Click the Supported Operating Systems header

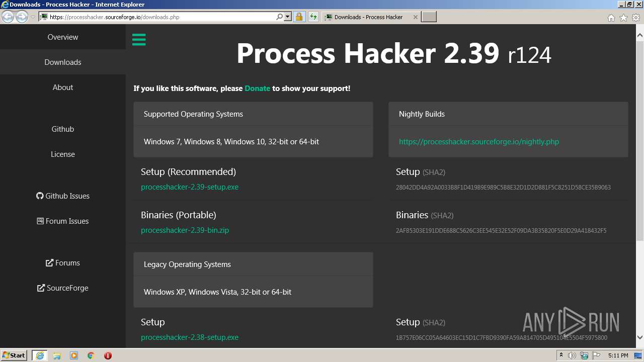[253, 114]
